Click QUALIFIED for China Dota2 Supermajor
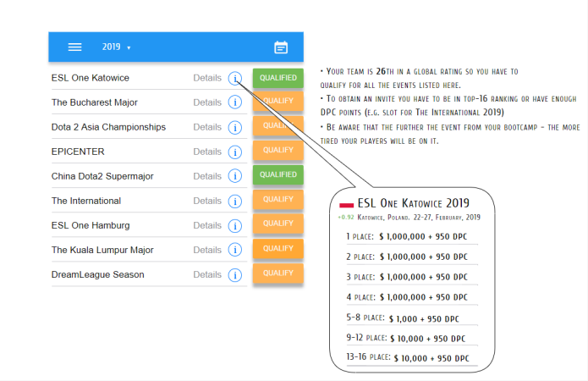The image size is (588, 381). click(278, 174)
